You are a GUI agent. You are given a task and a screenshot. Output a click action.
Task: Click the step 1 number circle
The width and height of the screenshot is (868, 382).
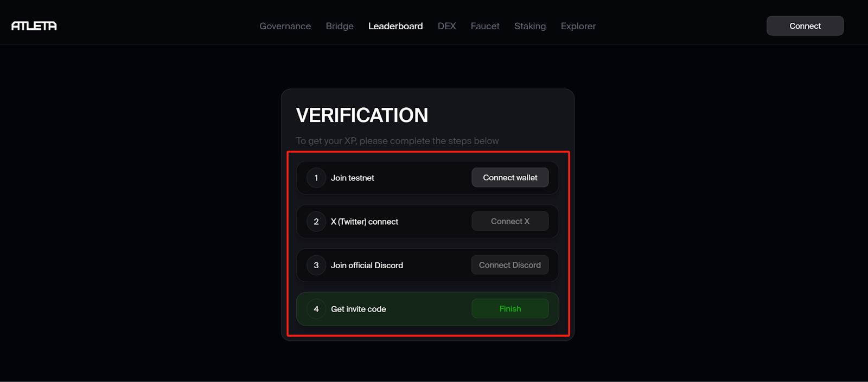[316, 178]
